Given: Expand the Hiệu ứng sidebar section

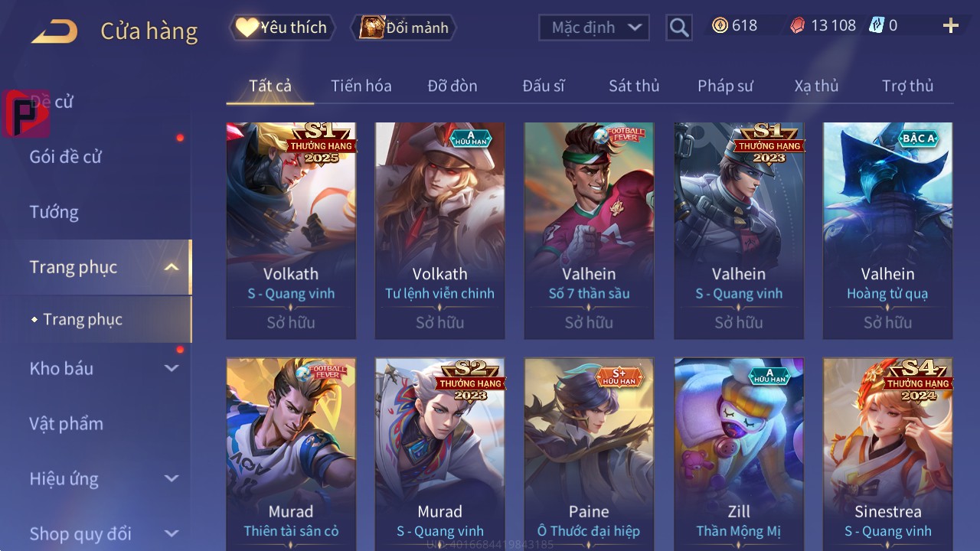Looking at the screenshot, I should tap(171, 478).
